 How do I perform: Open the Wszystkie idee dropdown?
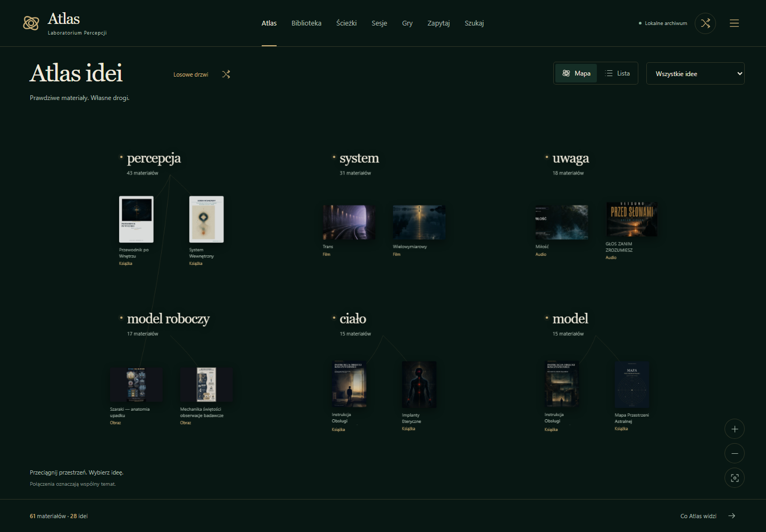(x=695, y=73)
